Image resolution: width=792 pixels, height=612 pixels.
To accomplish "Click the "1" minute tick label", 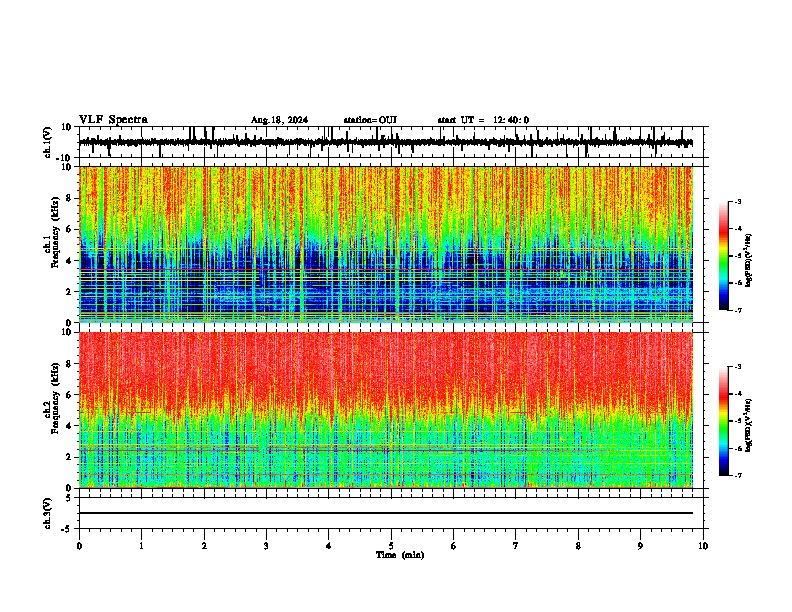I will (141, 546).
